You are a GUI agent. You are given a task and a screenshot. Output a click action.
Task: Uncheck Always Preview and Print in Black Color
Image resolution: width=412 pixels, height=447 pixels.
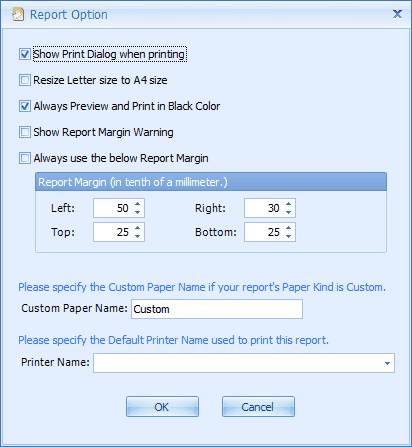[x=25, y=106]
